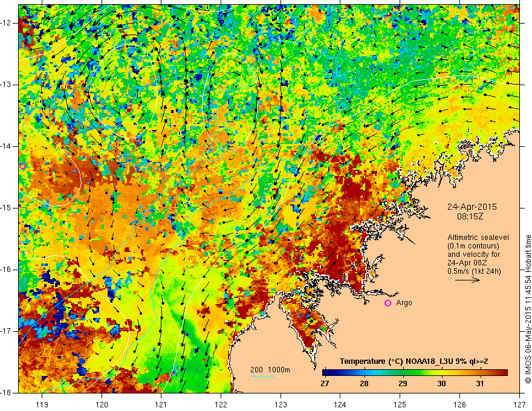Click the vertical IMOS copyright text

(528, 302)
